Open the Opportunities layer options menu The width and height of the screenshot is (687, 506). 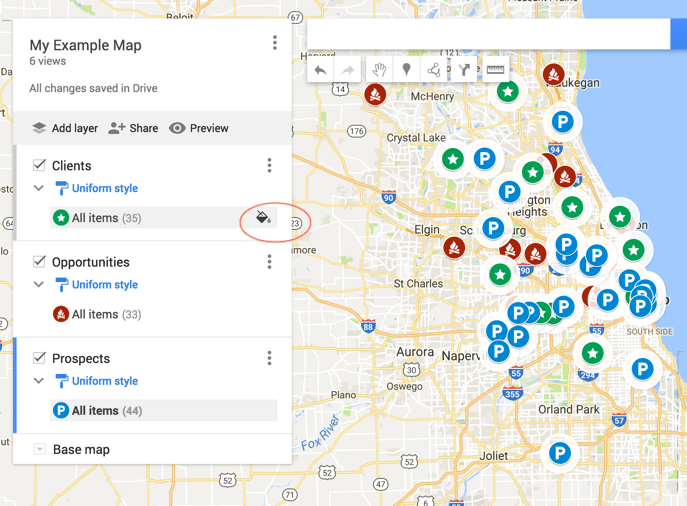(x=269, y=262)
